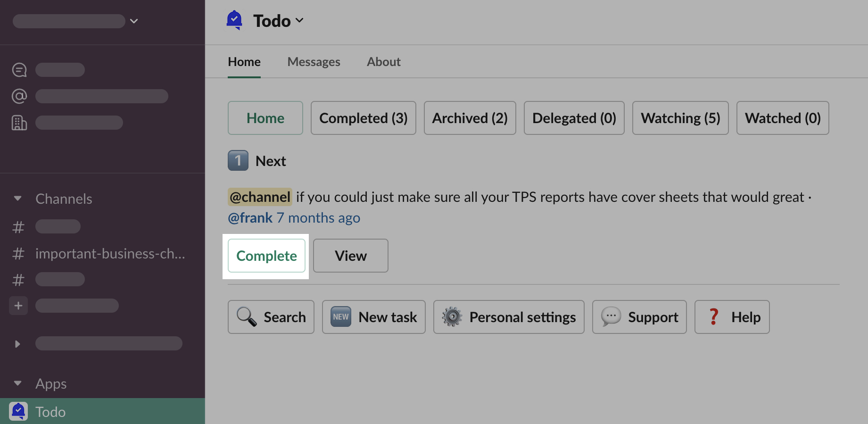Create a New task
868x424 pixels.
point(373,317)
